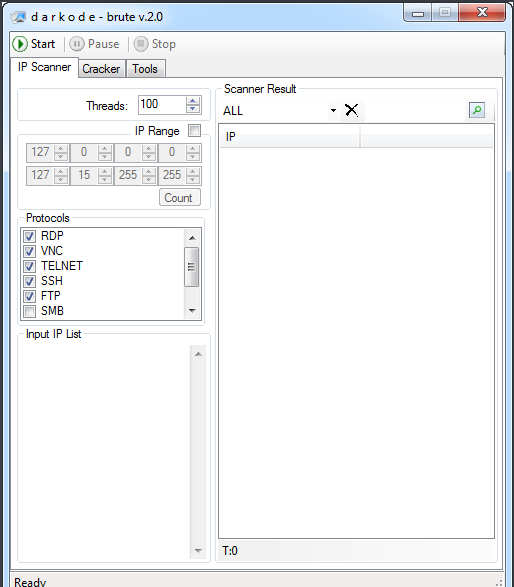This screenshot has width=514, height=587.
Task: Clear scanner results with the X icon
Action: coord(352,110)
